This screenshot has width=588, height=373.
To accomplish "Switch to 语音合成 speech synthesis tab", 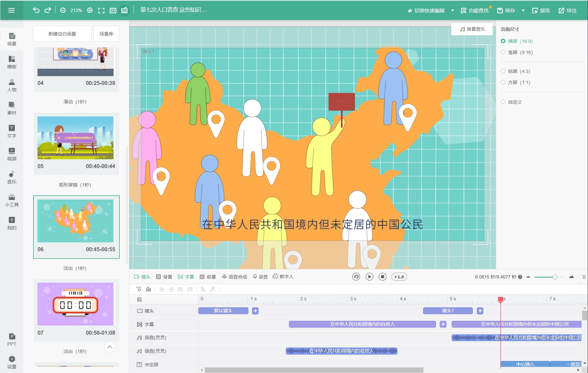I will pos(234,277).
